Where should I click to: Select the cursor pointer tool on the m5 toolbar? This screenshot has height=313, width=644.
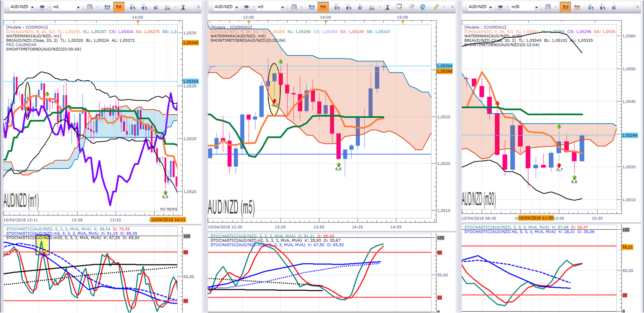360,7
